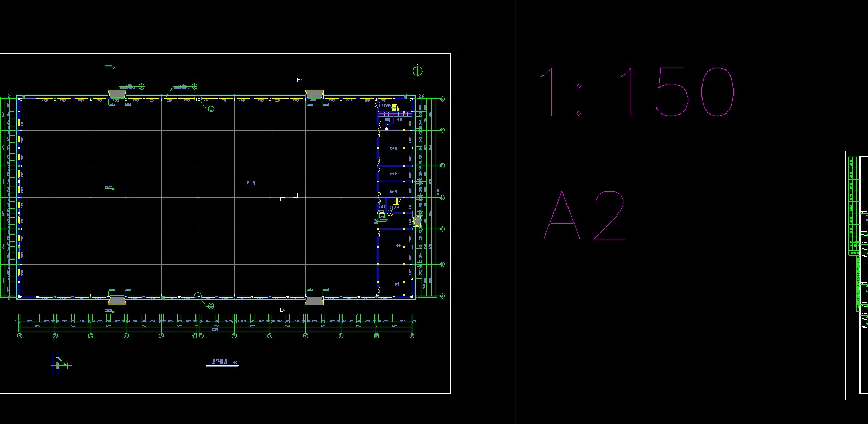Screen dimensions: 868x424
Task: Select the section cut mark above the top wall
Action: tap(299, 80)
